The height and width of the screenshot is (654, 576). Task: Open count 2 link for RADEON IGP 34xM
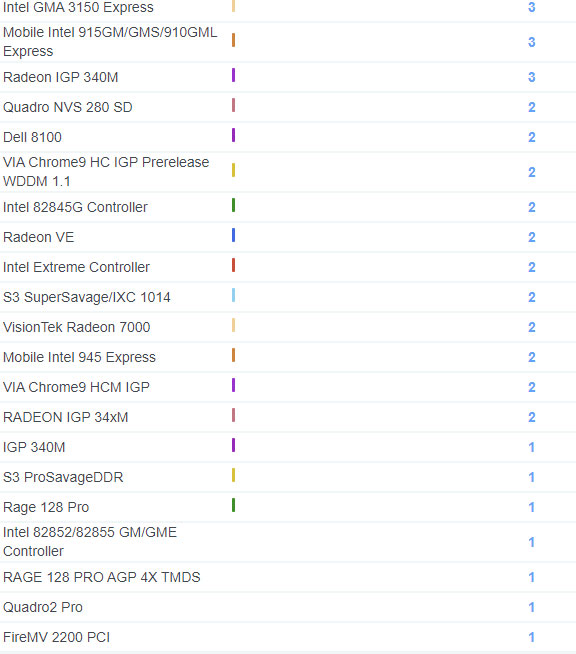[x=531, y=418]
